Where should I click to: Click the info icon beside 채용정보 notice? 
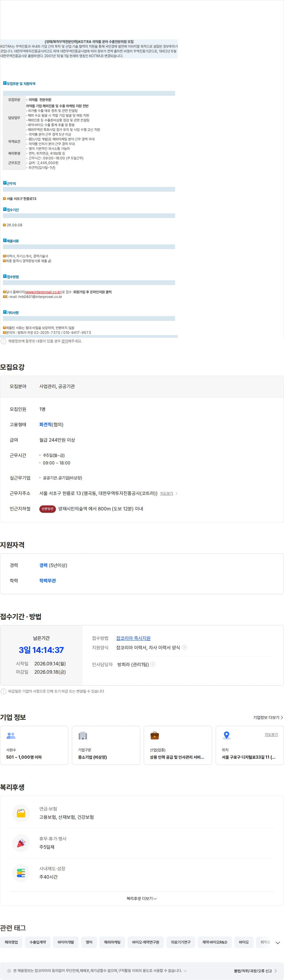coord(4,341)
